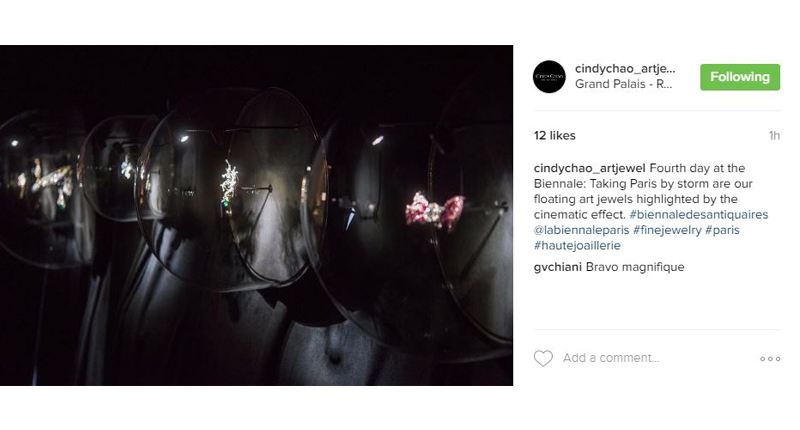The width and height of the screenshot is (800, 430).
Task: Open the three-dot more options menu
Action: tap(770, 359)
